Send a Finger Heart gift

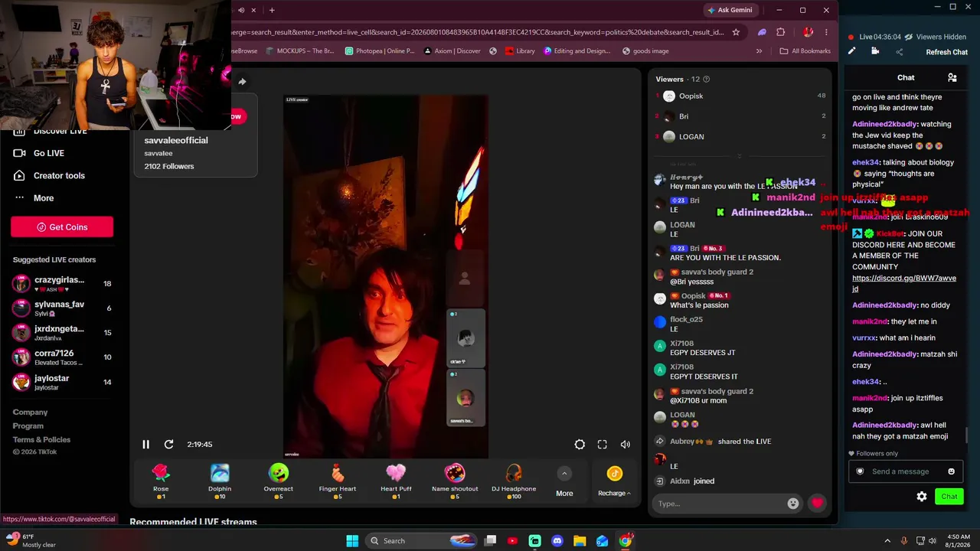coord(338,481)
